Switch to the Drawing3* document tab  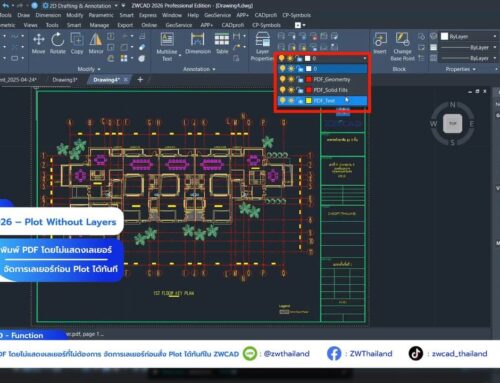point(65,80)
